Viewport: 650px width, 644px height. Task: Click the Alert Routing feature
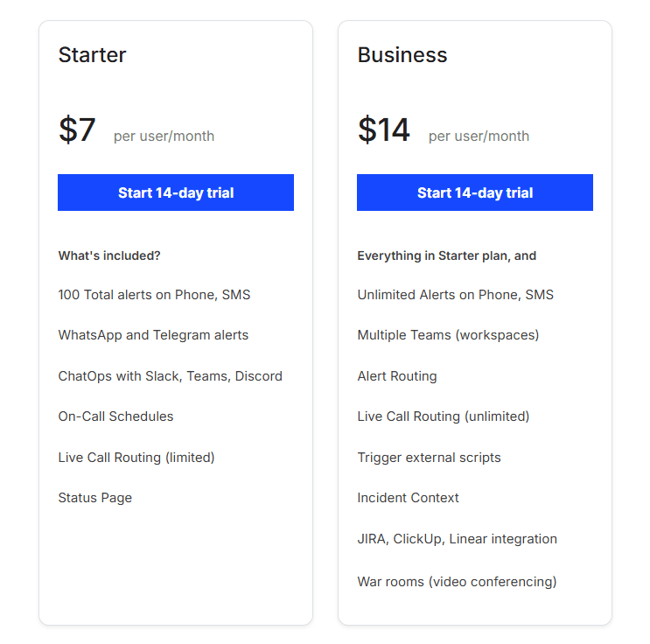[x=397, y=376]
